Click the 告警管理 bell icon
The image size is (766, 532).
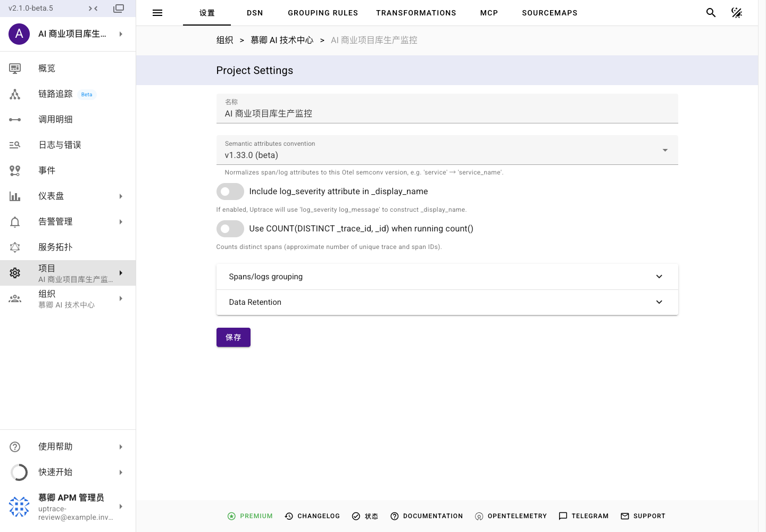tap(15, 222)
